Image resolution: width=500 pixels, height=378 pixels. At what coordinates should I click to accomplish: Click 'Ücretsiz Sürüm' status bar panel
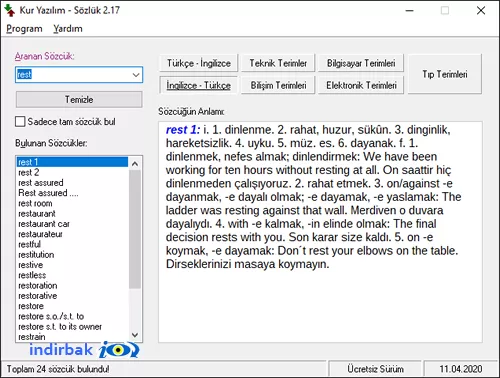click(x=375, y=369)
